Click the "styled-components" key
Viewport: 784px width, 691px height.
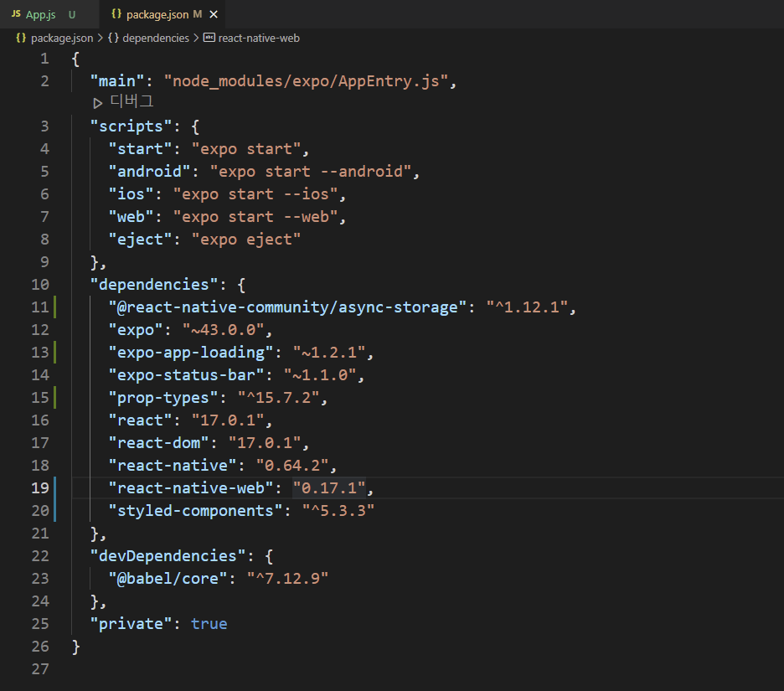point(195,511)
